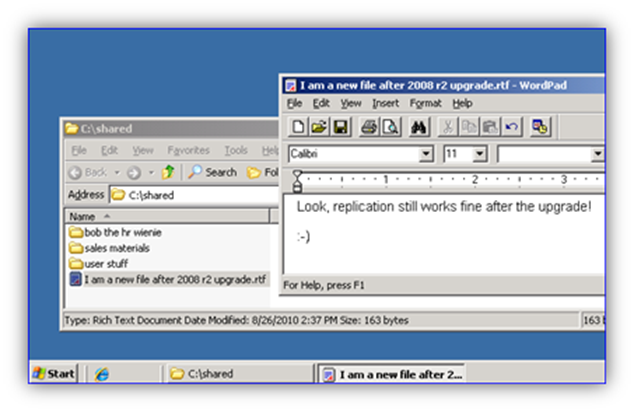Open Print Preview in WordPad toolbar

pyautogui.click(x=390, y=127)
